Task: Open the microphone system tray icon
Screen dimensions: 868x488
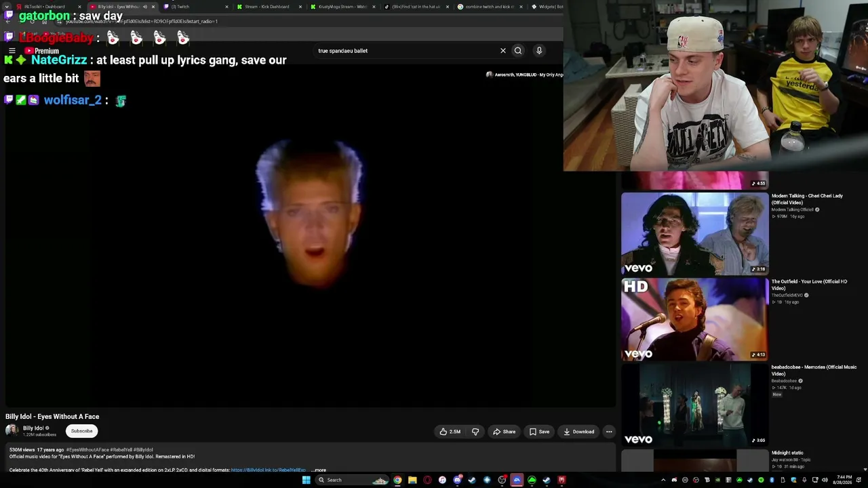Action: pyautogui.click(x=804, y=480)
